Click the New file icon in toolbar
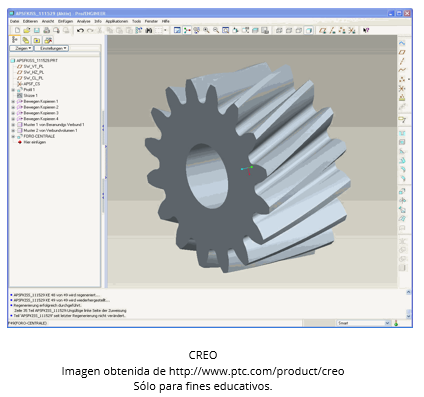Image resolution: width=424 pixels, height=397 pixels. [17, 30]
